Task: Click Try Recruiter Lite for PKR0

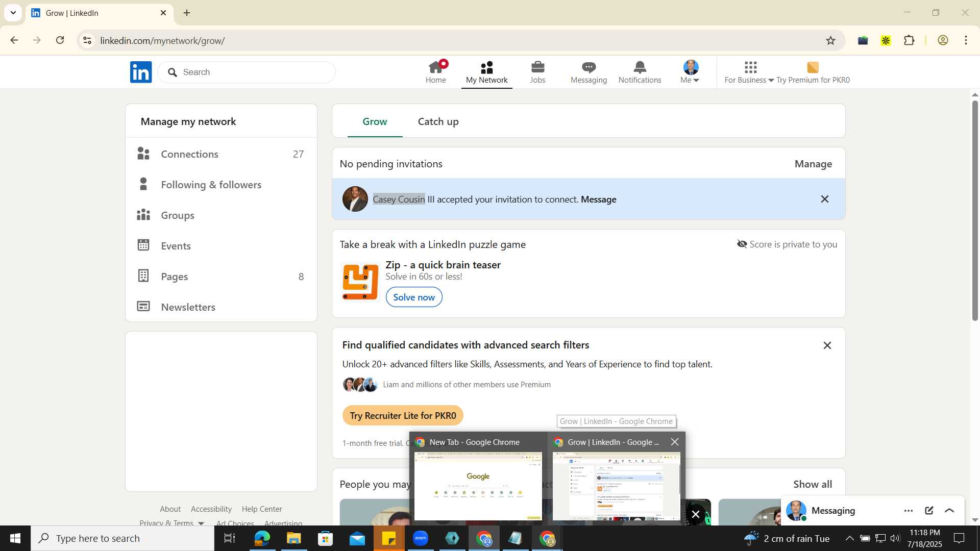Action: tap(403, 415)
